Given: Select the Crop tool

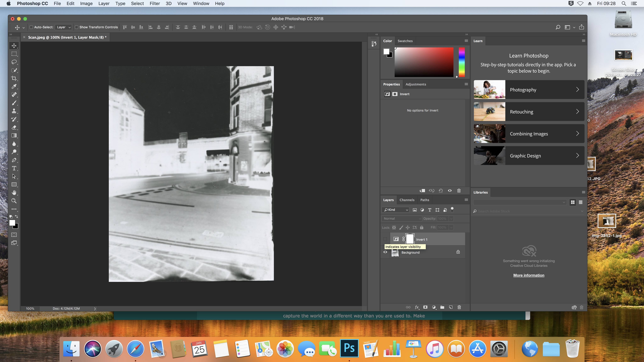Looking at the screenshot, I should (14, 78).
